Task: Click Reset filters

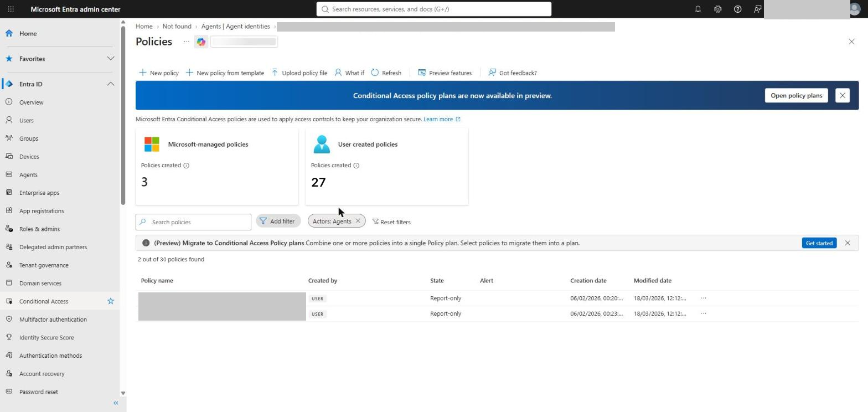Action: (391, 222)
